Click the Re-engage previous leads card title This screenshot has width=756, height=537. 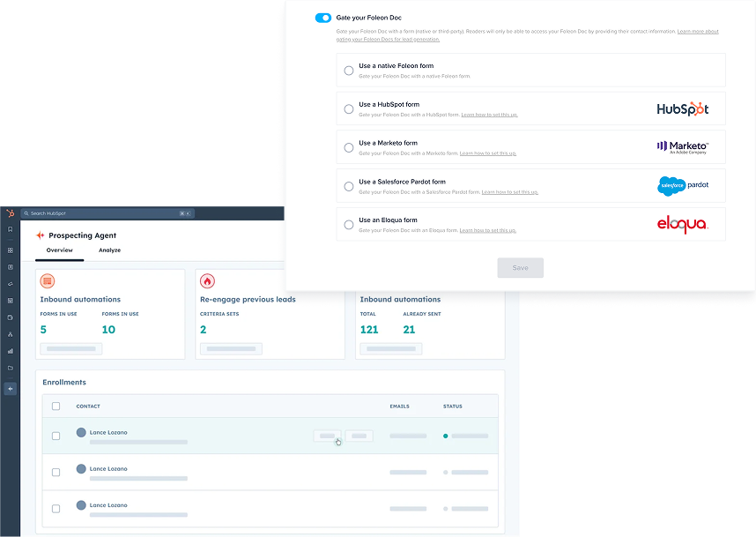248,299
